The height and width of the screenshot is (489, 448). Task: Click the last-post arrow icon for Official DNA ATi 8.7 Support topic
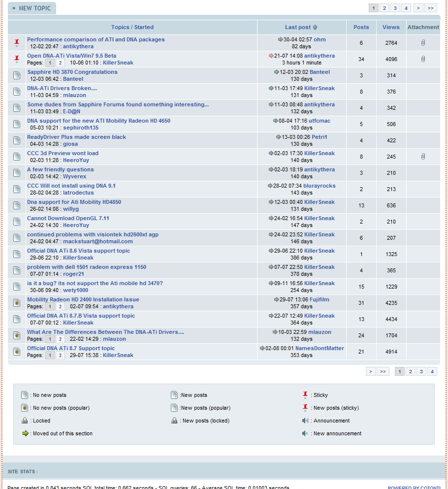click(262, 348)
